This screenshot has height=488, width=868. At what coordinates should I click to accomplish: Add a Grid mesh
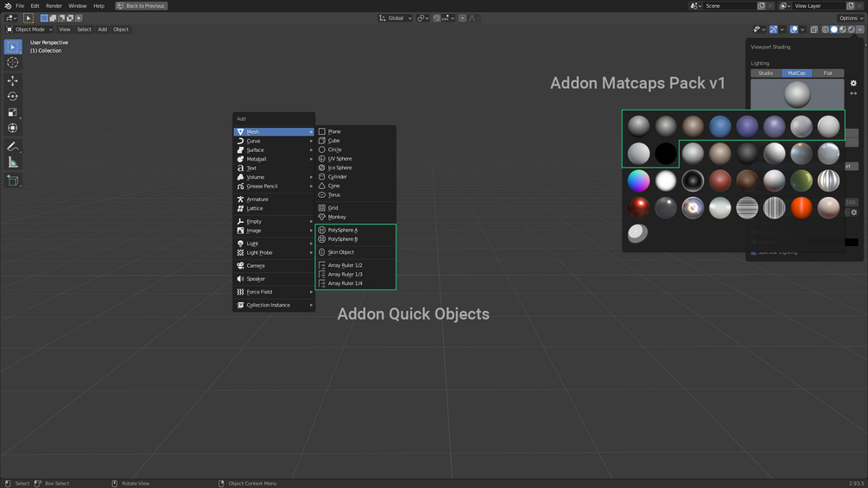(x=355, y=208)
